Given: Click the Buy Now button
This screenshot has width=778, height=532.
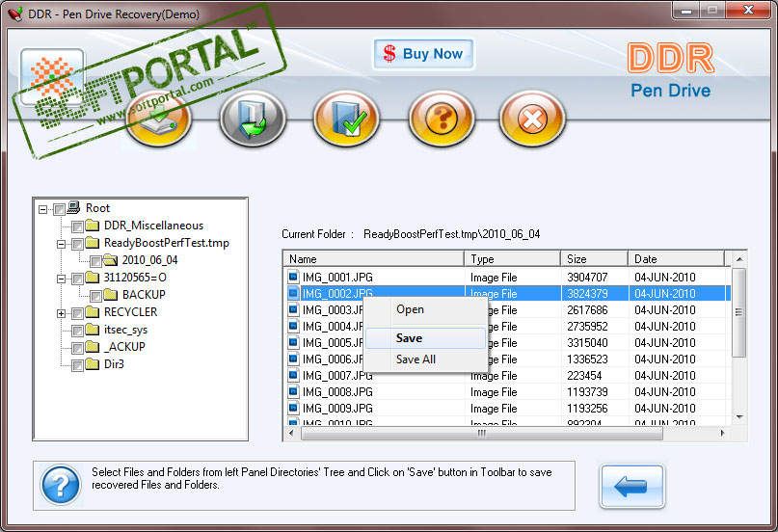Looking at the screenshot, I should [x=423, y=54].
